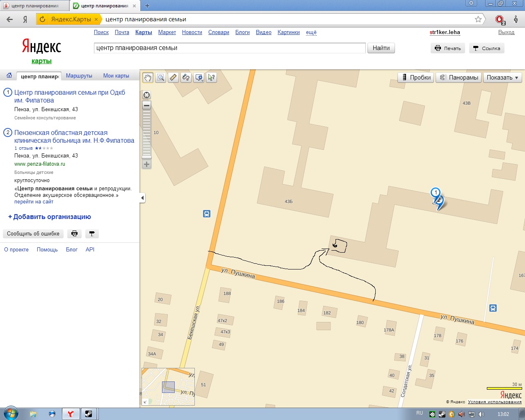The height and width of the screenshot is (420, 525).
Task: Open the add-marker tool dropdown
Action: [199, 78]
